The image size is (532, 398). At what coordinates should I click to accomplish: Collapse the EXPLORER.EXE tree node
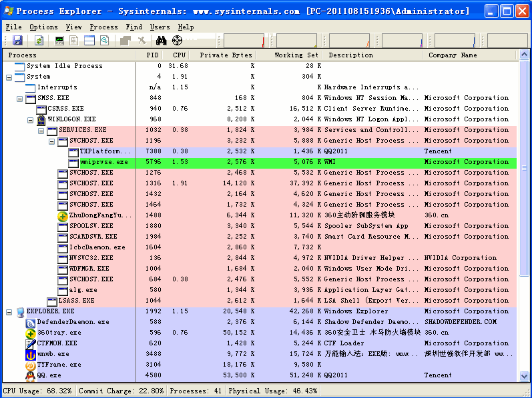pyautogui.click(x=9, y=311)
